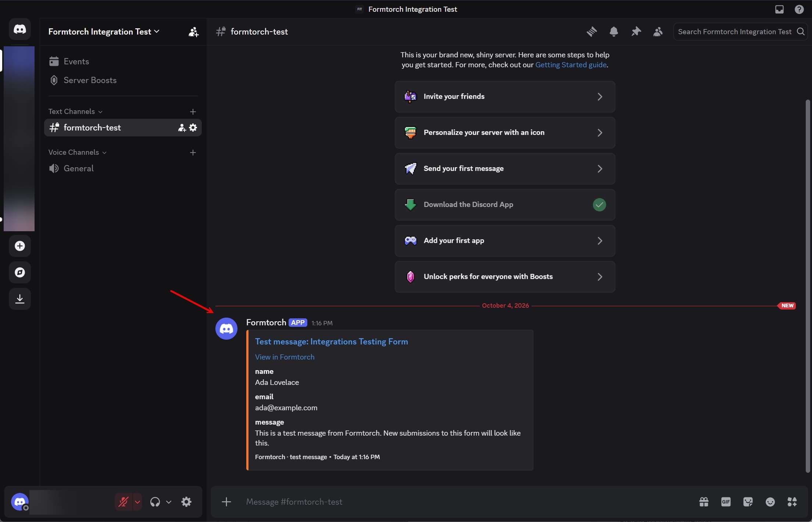Viewport: 812px width, 522px height.
Task: Show pinned messages pin icon
Action: (x=636, y=32)
